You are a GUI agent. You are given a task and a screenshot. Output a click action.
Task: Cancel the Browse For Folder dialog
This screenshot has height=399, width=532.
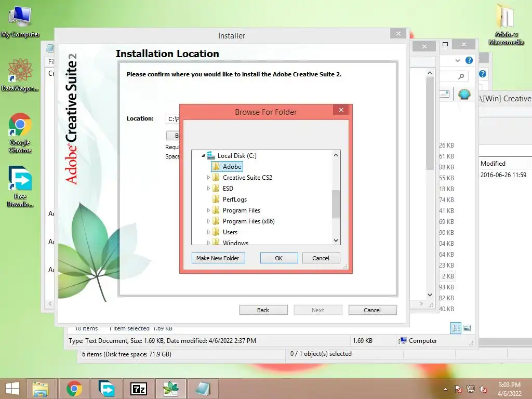point(321,258)
